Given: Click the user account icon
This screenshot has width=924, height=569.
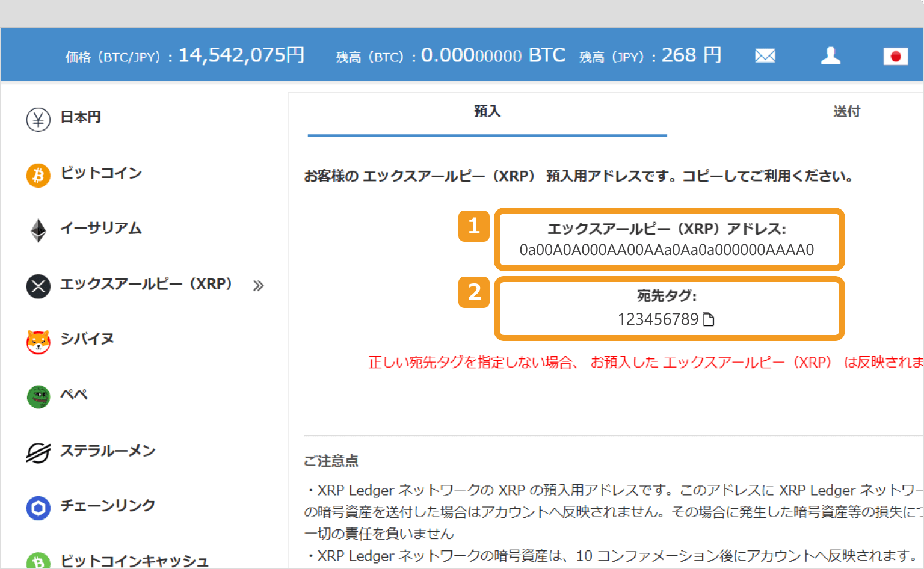Looking at the screenshot, I should (x=831, y=55).
